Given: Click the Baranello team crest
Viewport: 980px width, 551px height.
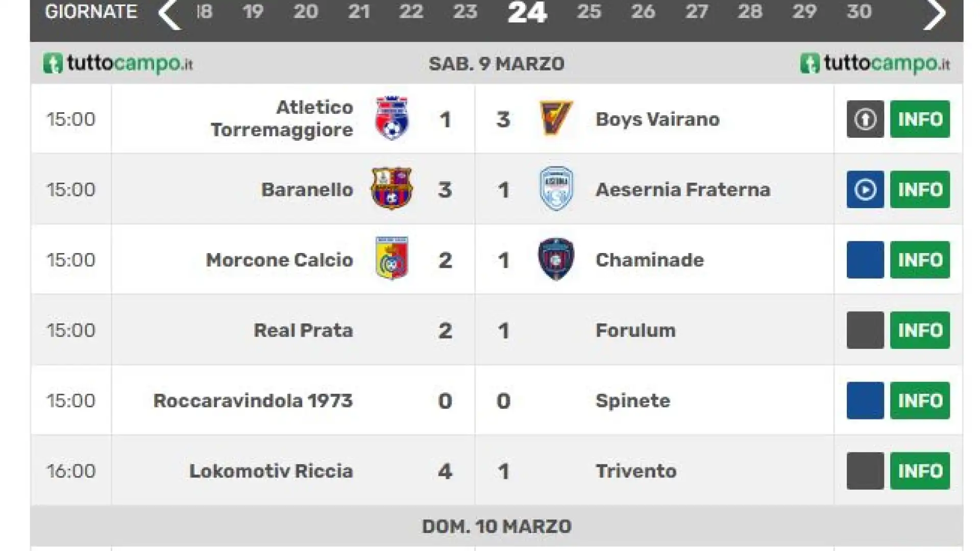Looking at the screenshot, I should click(391, 188).
